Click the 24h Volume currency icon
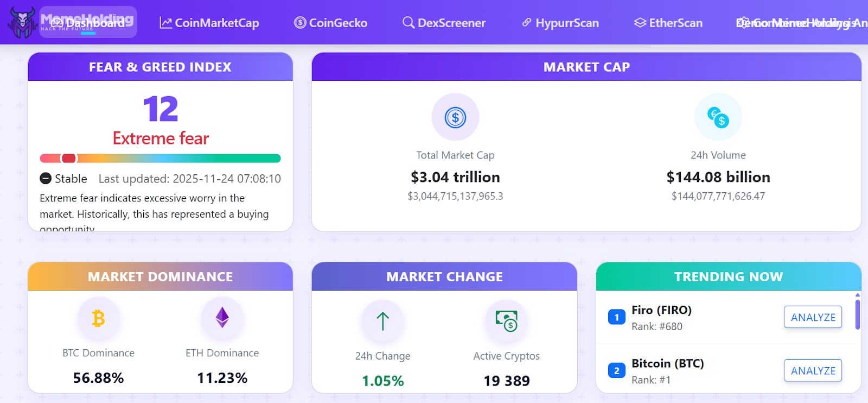 [x=718, y=117]
